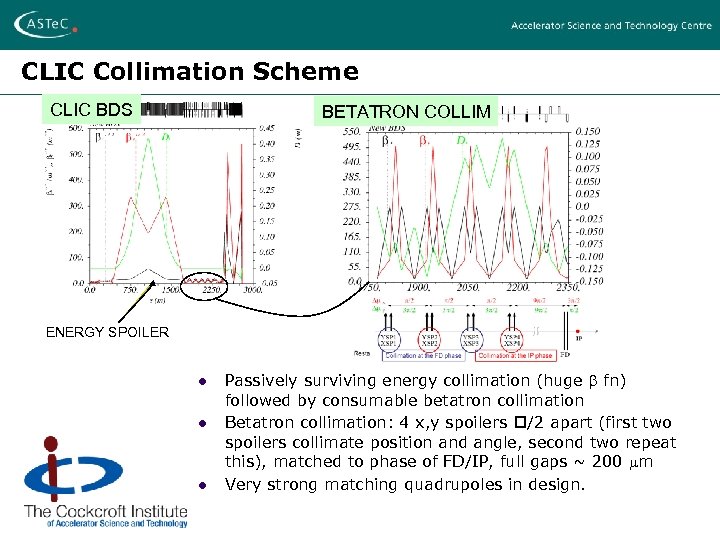Screen dimensions: 720x540
Task: Click the 'Collimation at the FD phase' box
Action: (423, 355)
